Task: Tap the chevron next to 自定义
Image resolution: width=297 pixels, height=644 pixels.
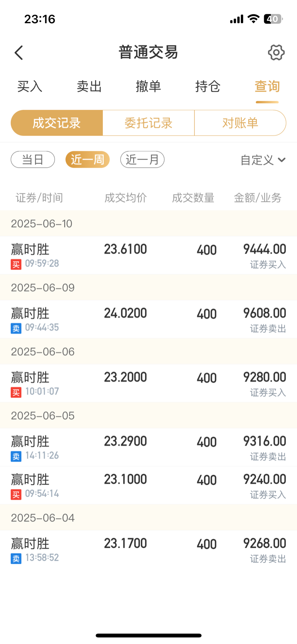Action: coord(282,160)
